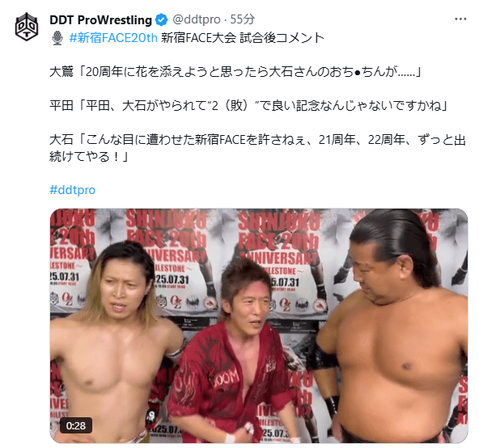The width and height of the screenshot is (479, 448).
Task: Click the 新宿FACE大会 試合後コメント headline text
Action: click(243, 38)
